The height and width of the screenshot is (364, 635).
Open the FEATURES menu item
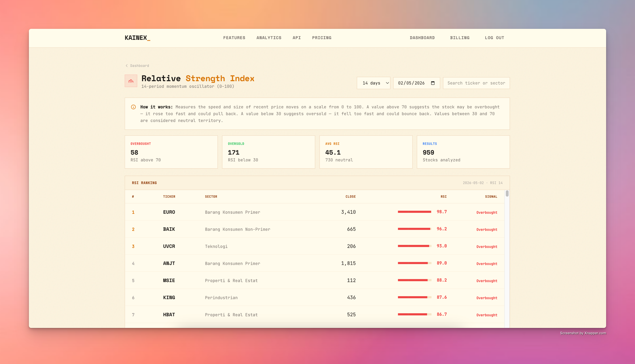pyautogui.click(x=234, y=38)
